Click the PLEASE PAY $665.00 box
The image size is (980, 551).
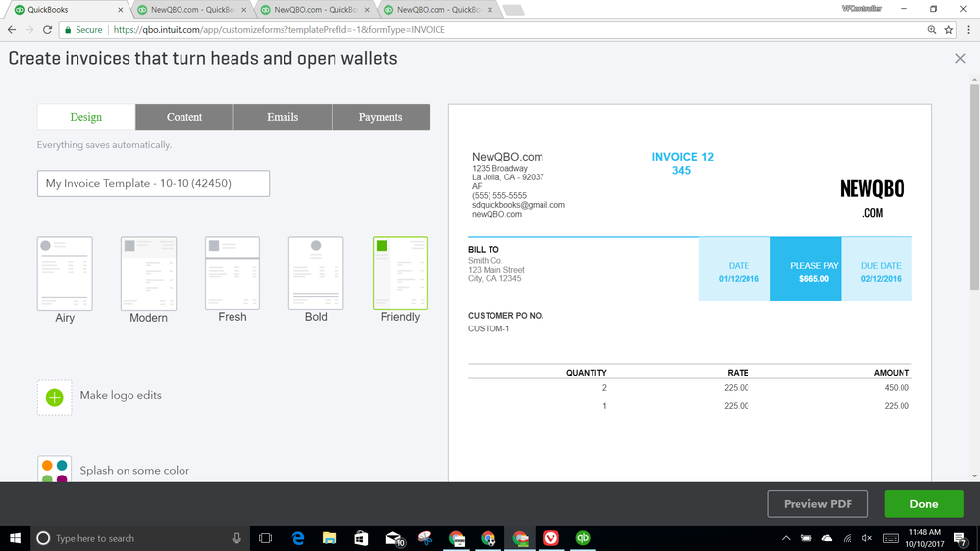[x=805, y=270]
